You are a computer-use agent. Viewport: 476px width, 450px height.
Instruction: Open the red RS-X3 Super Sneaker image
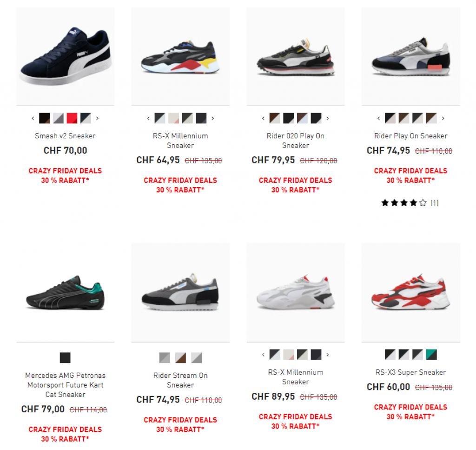pyautogui.click(x=411, y=292)
